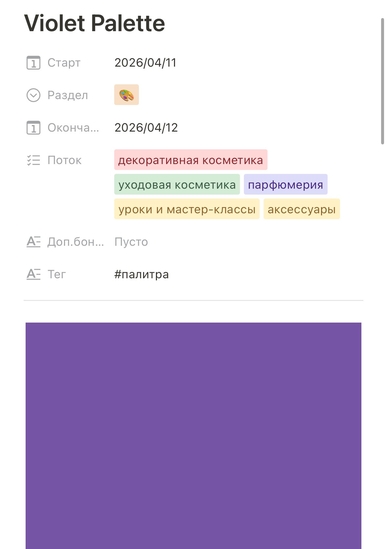Edit the end date 2026/04/12
The width and height of the screenshot is (387, 549).
(146, 128)
